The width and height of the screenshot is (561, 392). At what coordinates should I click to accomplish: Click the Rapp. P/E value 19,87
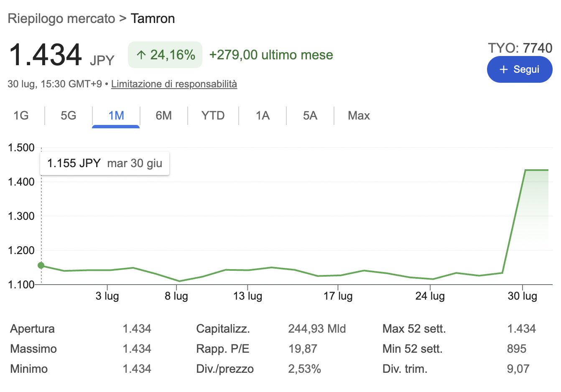click(x=303, y=349)
